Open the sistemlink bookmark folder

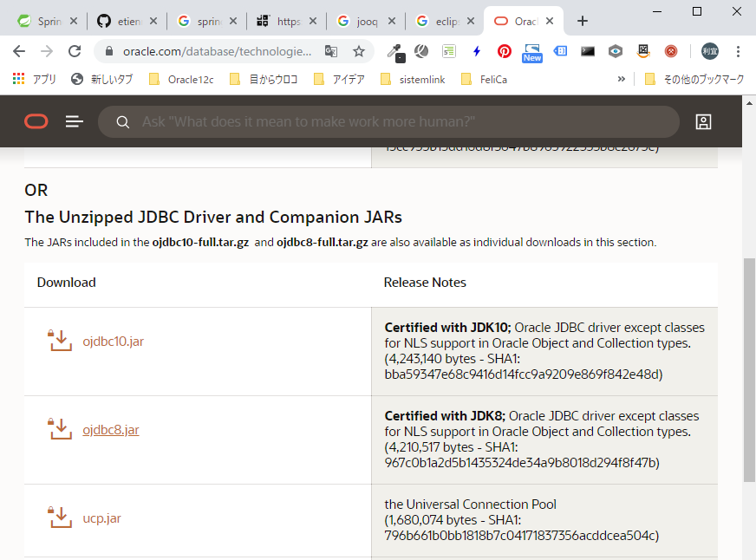[413, 79]
